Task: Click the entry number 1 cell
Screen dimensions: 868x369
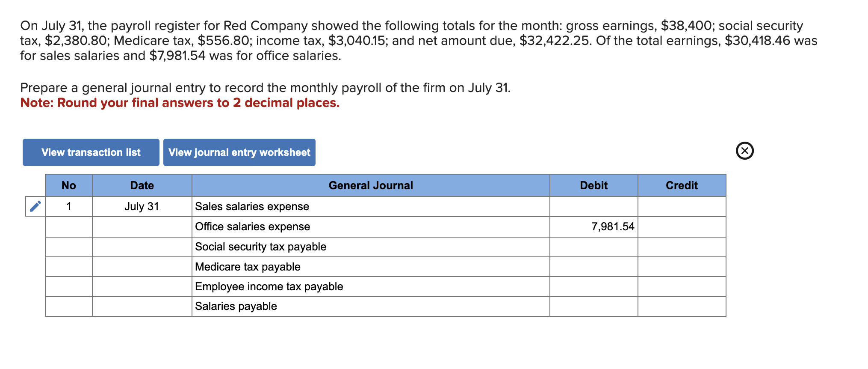Action: click(x=69, y=207)
